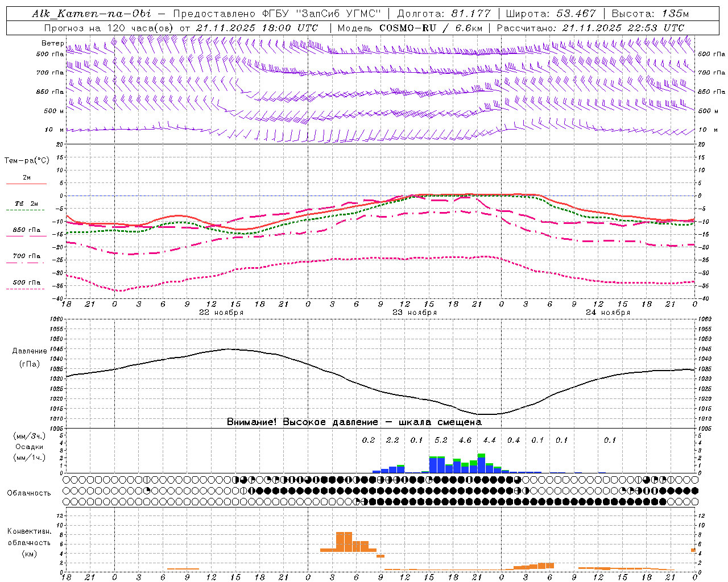728x582 pixels.
Task: Click the tallest orange convective cloud bar
Action: 344,542
